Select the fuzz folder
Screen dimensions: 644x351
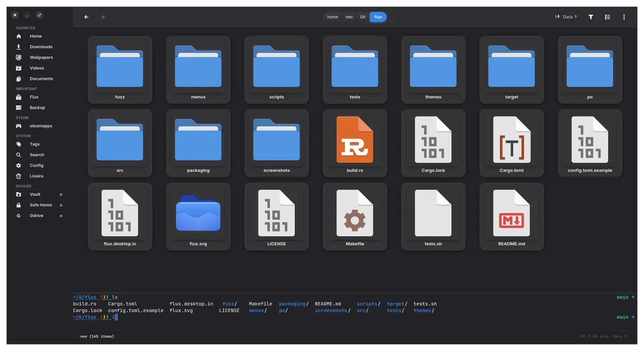point(120,69)
